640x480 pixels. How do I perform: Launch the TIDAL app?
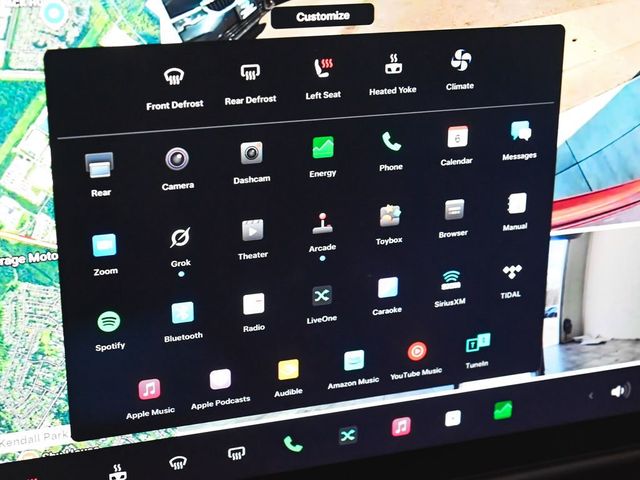[512, 272]
